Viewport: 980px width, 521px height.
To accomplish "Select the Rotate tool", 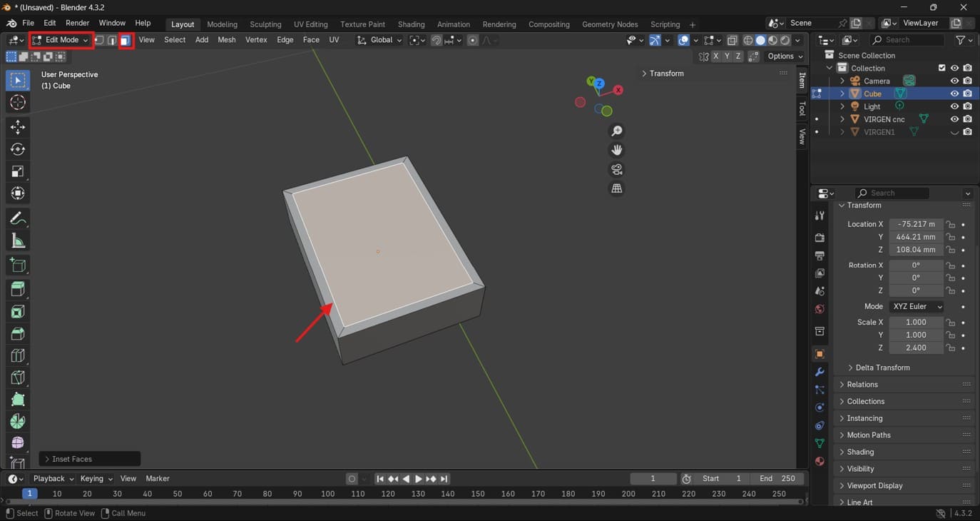I will [x=18, y=149].
